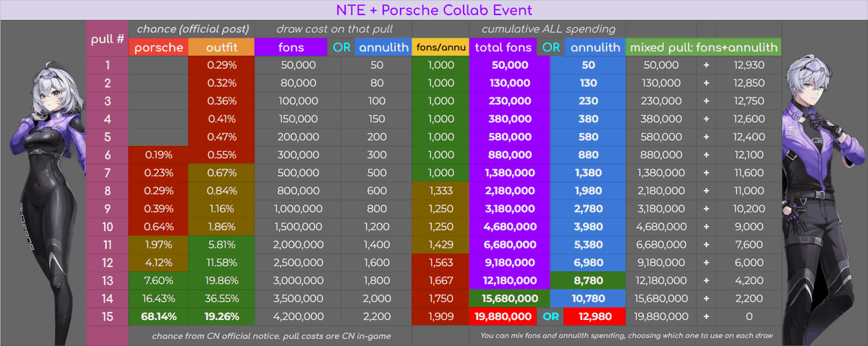Click the 5.81% outfit chance cell
868x346 pixels.
coord(221,244)
